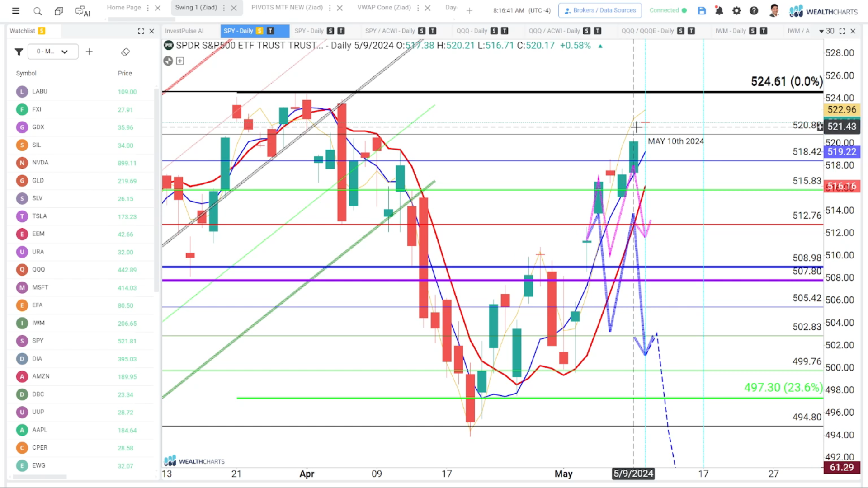The height and width of the screenshot is (488, 868).
Task: Open options for VWAP Cone tab
Action: coord(418,8)
